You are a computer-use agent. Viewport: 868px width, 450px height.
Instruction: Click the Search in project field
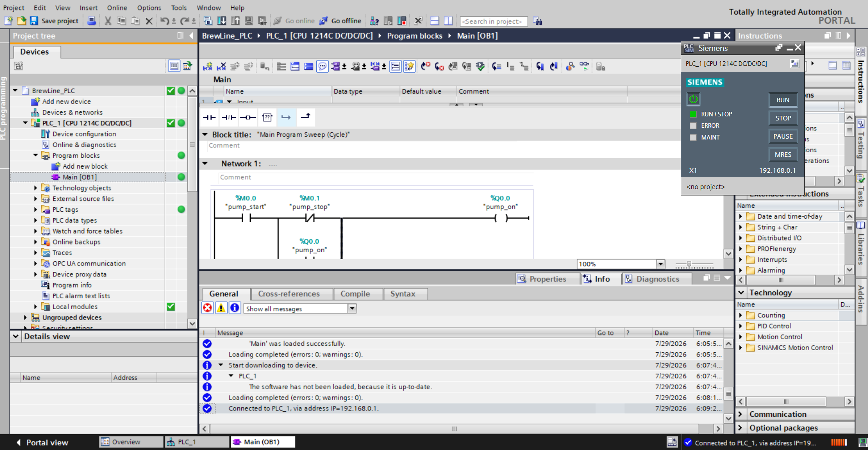tap(494, 21)
